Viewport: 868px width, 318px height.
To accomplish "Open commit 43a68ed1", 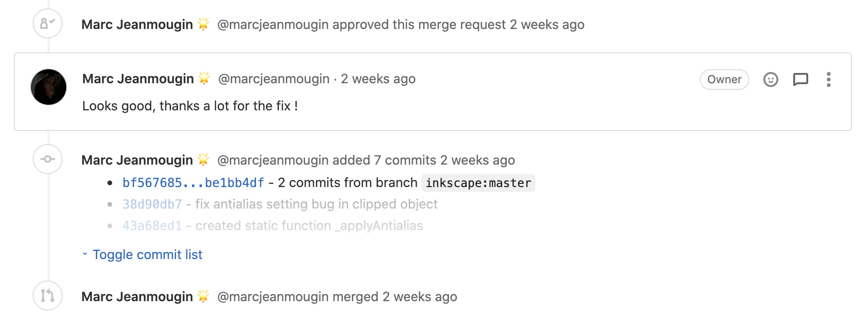I will (x=152, y=226).
